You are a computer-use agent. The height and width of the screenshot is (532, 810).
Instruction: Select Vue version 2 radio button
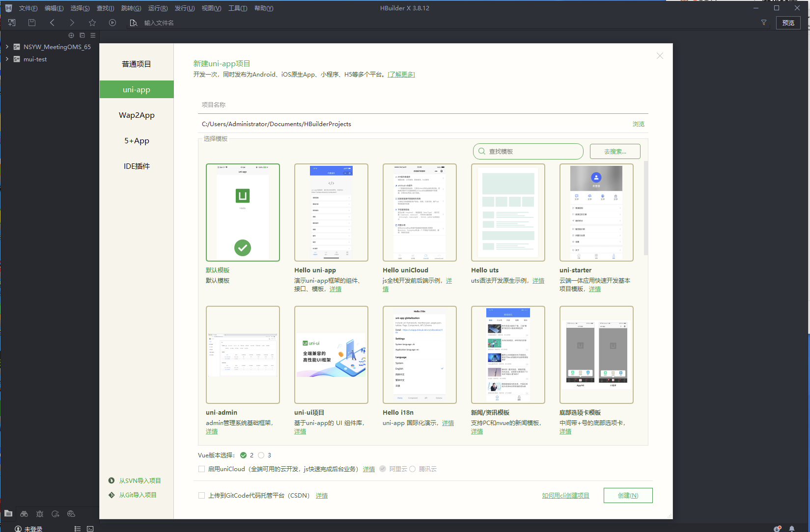click(243, 455)
